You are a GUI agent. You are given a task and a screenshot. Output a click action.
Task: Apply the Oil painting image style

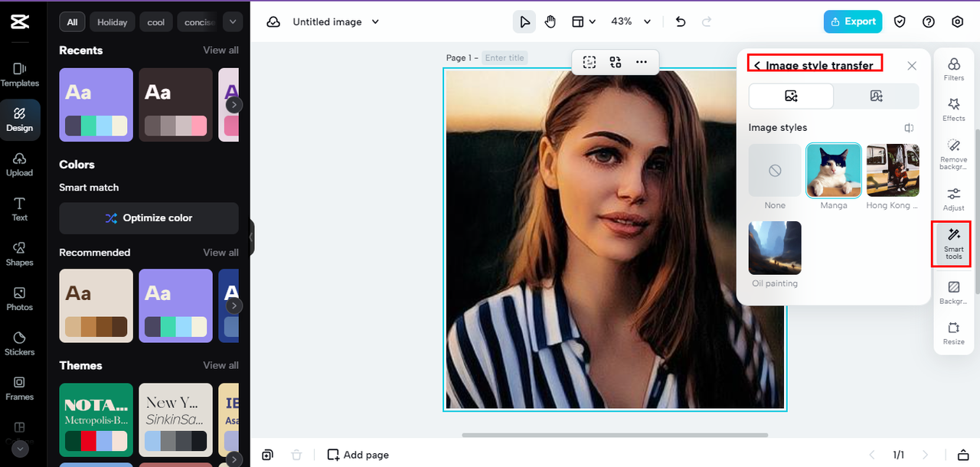point(775,248)
